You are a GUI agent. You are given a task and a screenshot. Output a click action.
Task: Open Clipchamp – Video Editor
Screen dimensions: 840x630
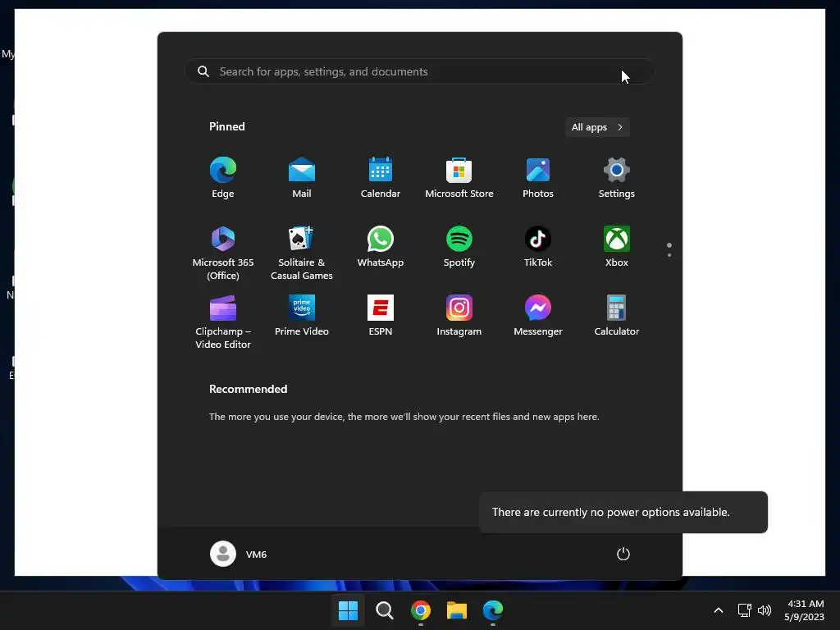pos(223,322)
